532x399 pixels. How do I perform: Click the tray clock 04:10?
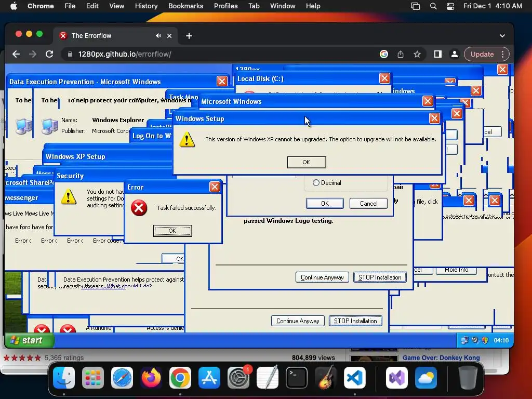tap(501, 340)
